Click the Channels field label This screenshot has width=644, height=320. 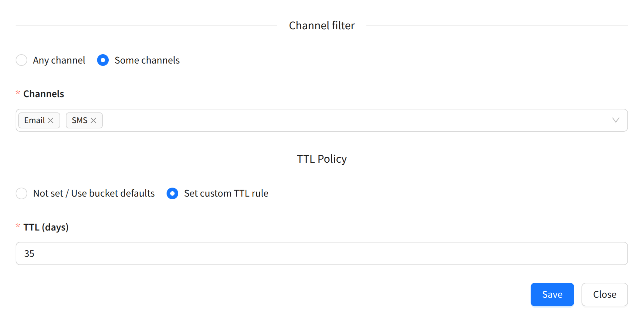[x=44, y=94]
